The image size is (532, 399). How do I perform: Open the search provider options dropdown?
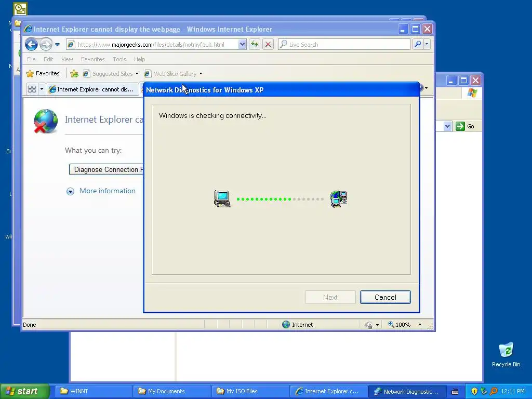[427, 44]
